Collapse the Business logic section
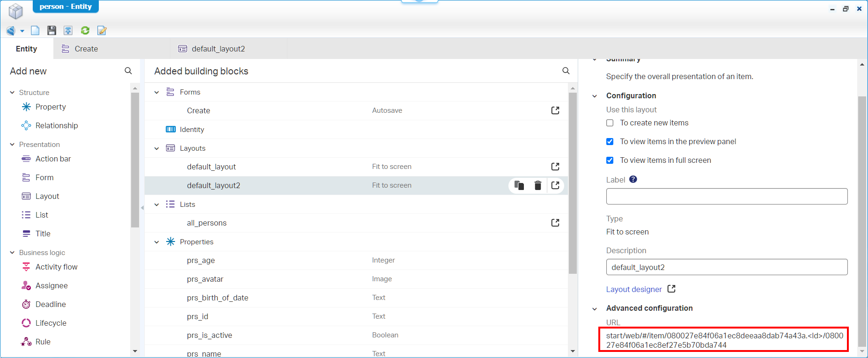Screen dimensions: 868x358 point(13,253)
